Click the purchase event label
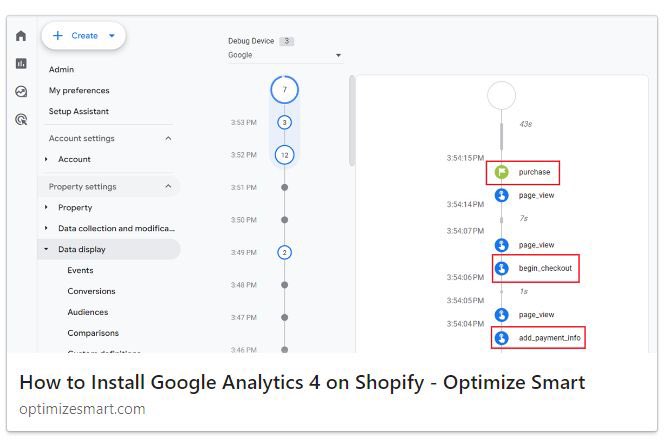The image size is (664, 442). coord(534,172)
